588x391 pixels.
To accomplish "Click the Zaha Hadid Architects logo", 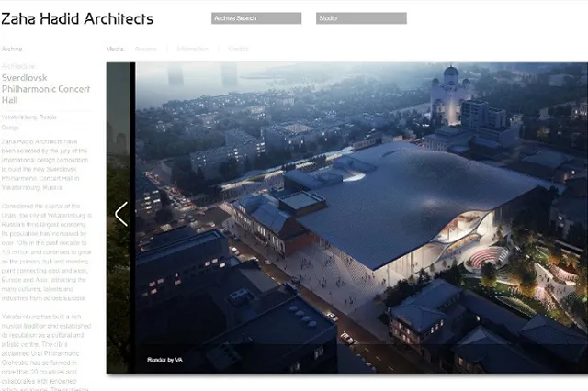I will coord(77,18).
